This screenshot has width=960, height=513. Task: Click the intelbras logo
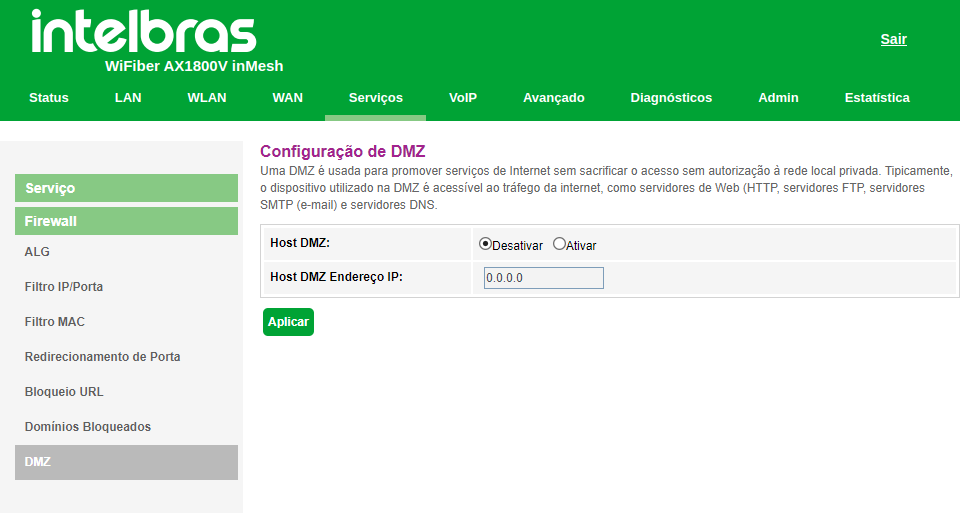coord(144,31)
